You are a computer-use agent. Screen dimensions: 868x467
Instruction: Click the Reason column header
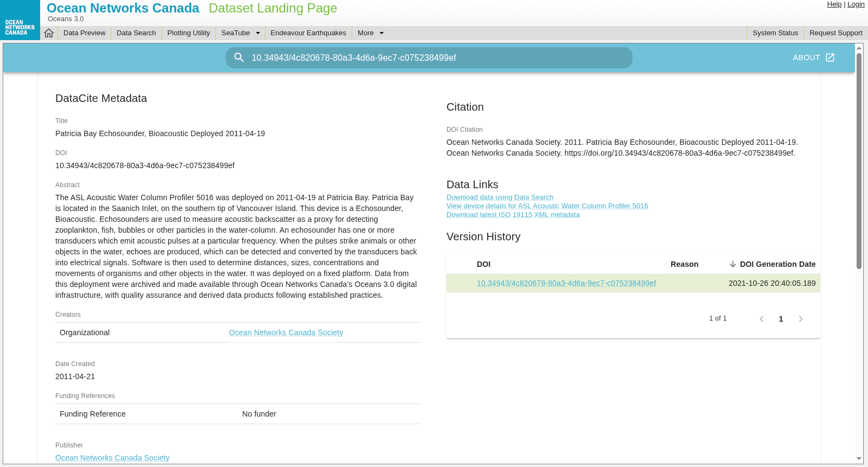[684, 264]
